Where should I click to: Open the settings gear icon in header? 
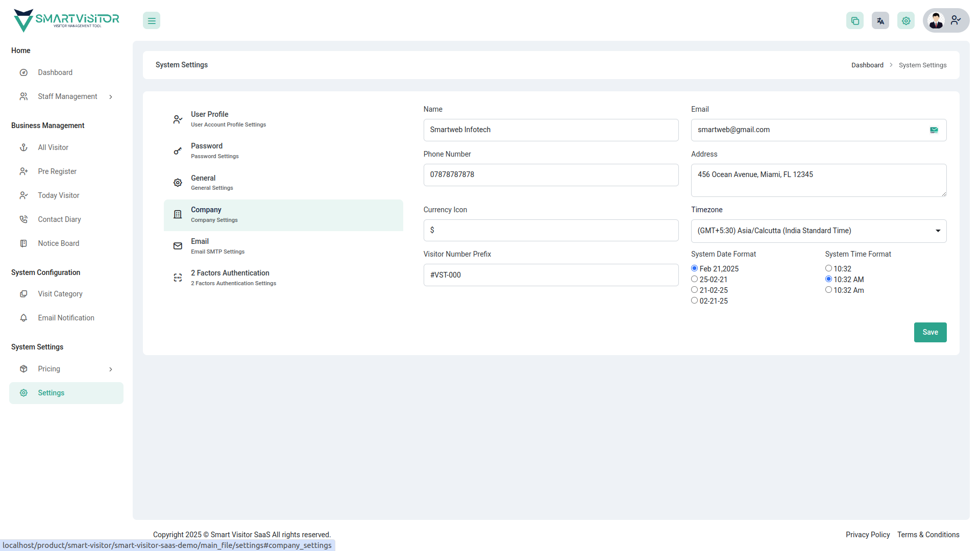coord(906,20)
